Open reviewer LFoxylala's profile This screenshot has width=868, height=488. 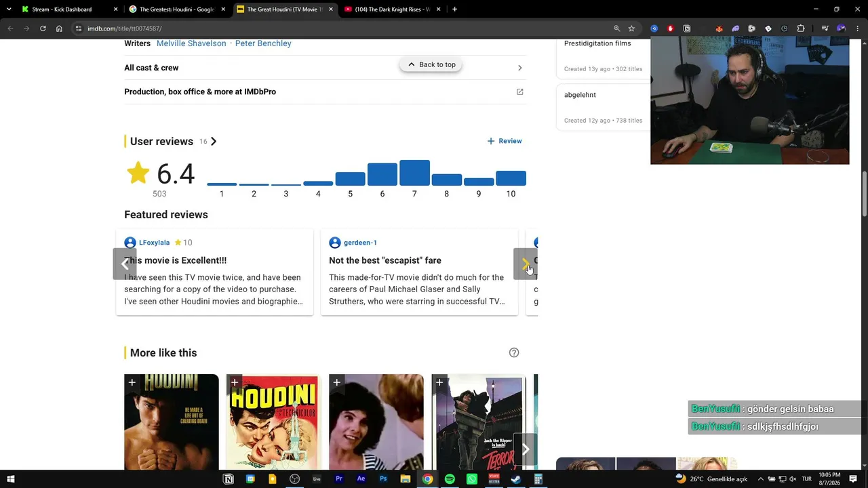click(x=154, y=243)
